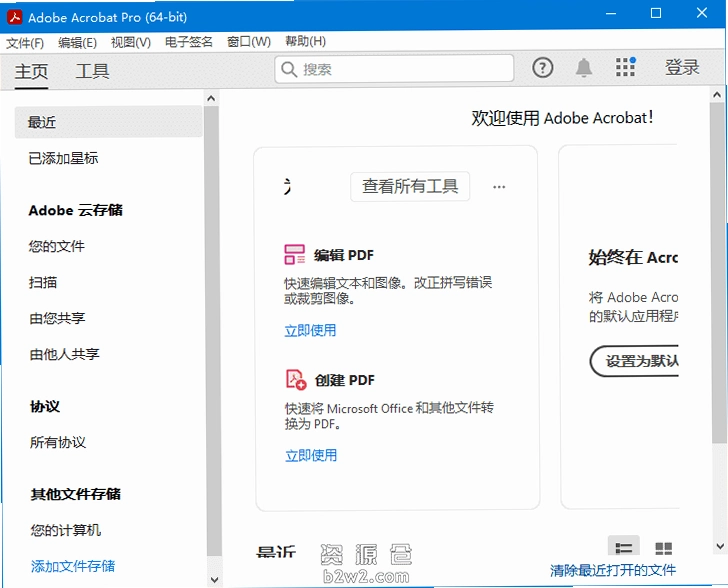Focus the 搜索 search field
This screenshot has height=588, width=728.
pos(394,69)
